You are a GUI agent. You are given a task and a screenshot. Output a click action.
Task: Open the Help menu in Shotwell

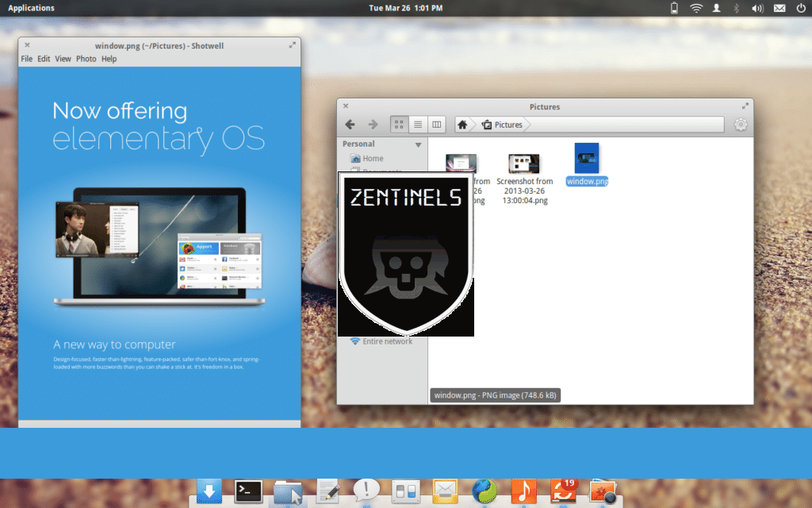(x=109, y=59)
